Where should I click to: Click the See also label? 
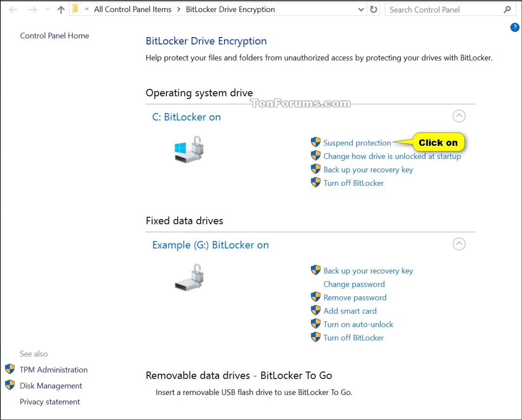pyautogui.click(x=34, y=354)
